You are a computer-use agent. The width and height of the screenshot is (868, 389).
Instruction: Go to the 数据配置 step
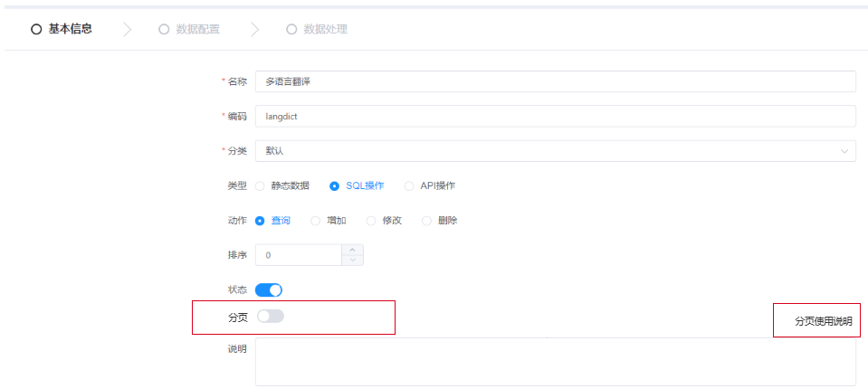(x=189, y=29)
